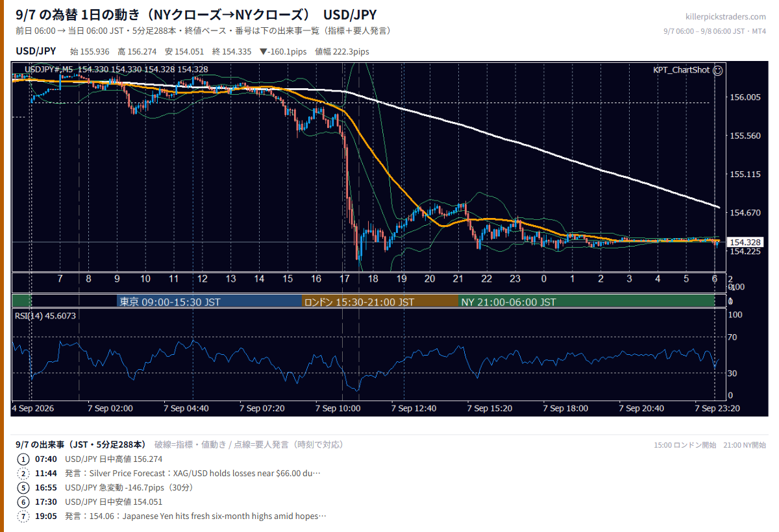This screenshot has width=779, height=532.
Task: Click the hour 23 label on the time axis
Action: coord(515,279)
